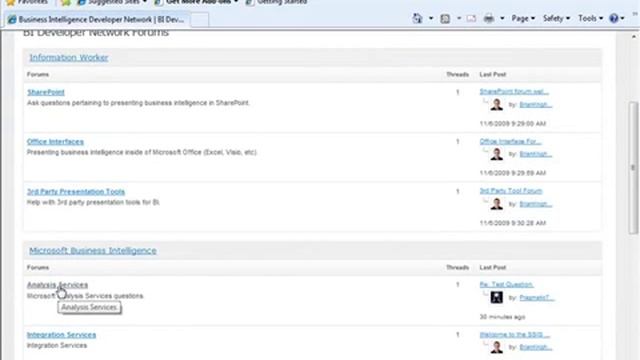
Task: Open the Analysis Services forum link
Action: tap(57, 284)
